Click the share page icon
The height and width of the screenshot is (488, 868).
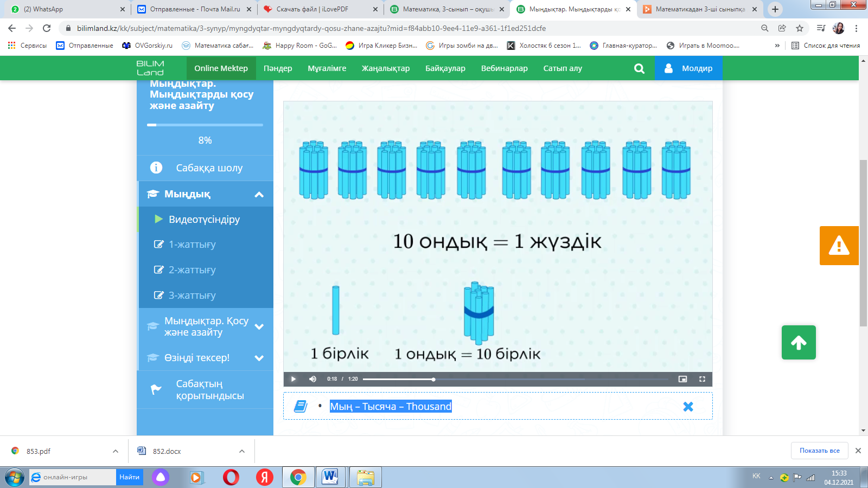[782, 28]
